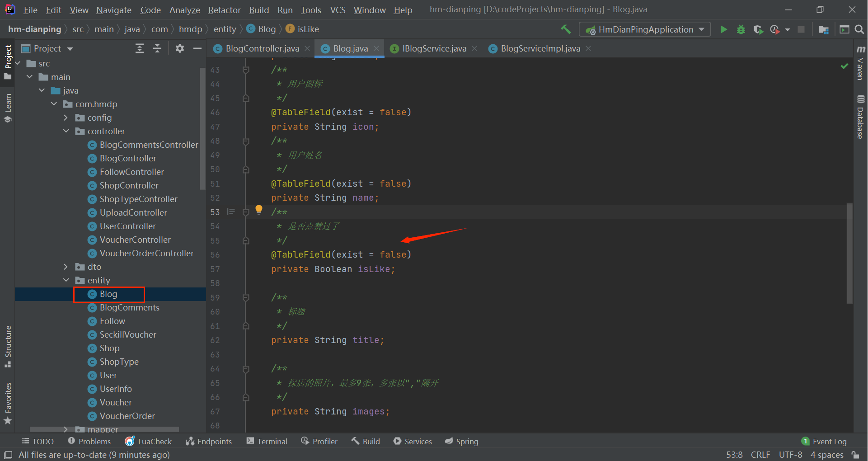Collapse the com.hmdp package
The width and height of the screenshot is (868, 461).
[x=54, y=104]
